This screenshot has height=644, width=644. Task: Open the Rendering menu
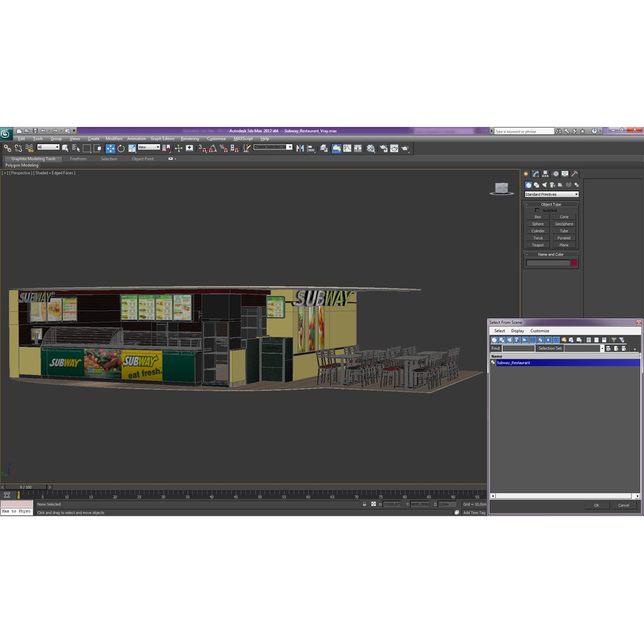click(190, 139)
